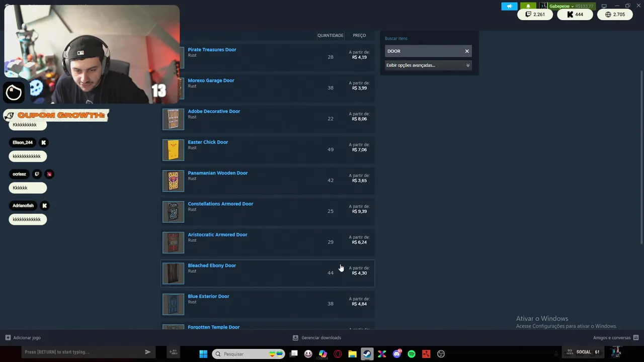Screen dimensions: 644x362
Task: Switch to Steam in the taskbar
Action: pos(367,354)
